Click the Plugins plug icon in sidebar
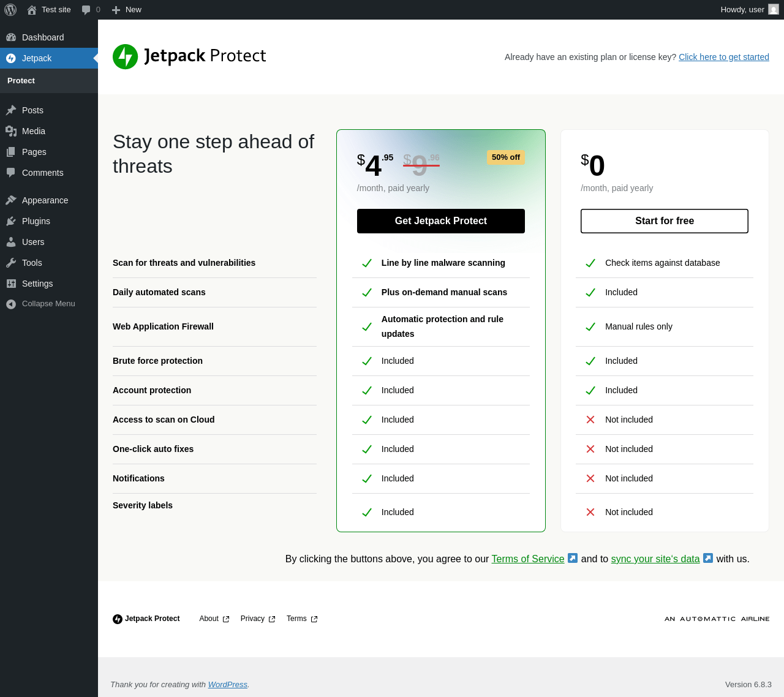This screenshot has height=697, width=784. tap(11, 221)
